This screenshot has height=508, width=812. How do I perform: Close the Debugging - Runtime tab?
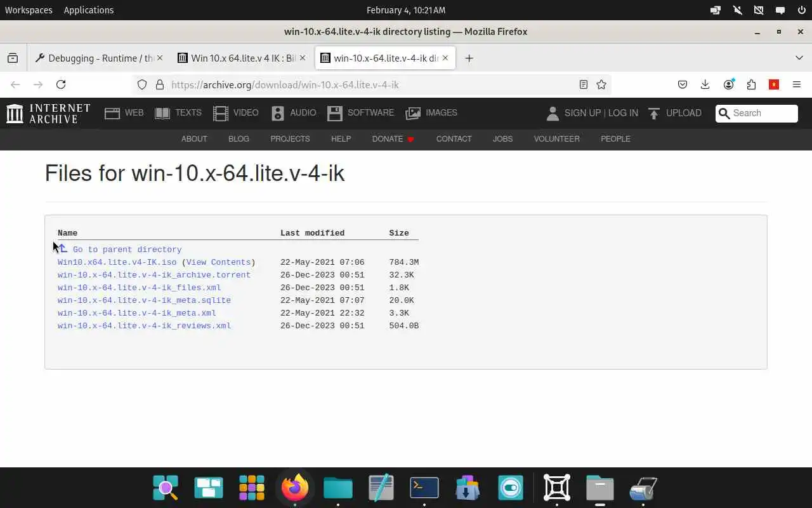(x=160, y=58)
